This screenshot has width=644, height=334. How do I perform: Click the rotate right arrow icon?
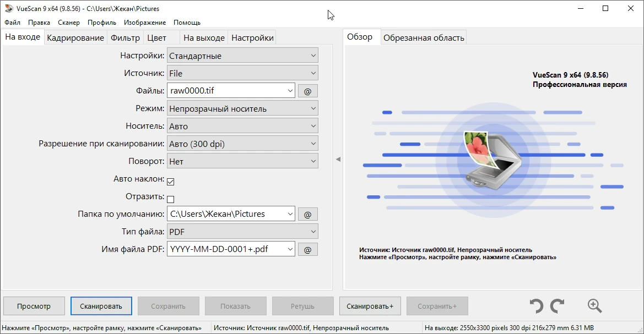coord(558,306)
